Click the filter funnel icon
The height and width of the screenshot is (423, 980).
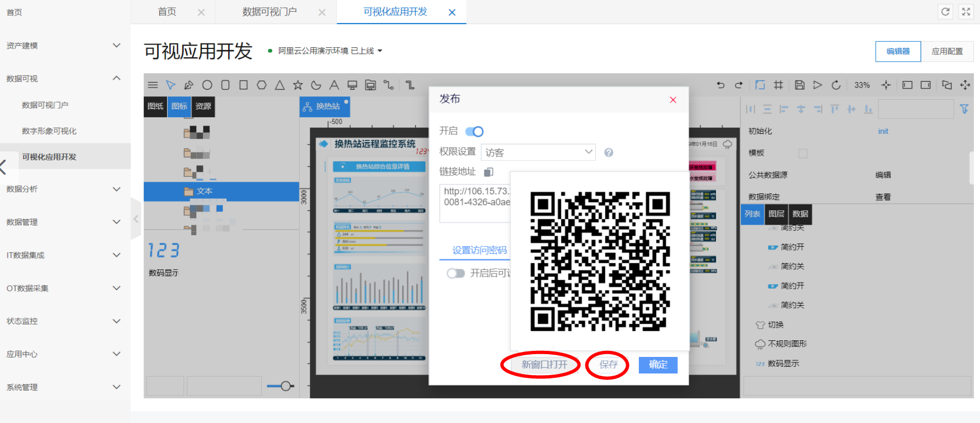click(964, 109)
